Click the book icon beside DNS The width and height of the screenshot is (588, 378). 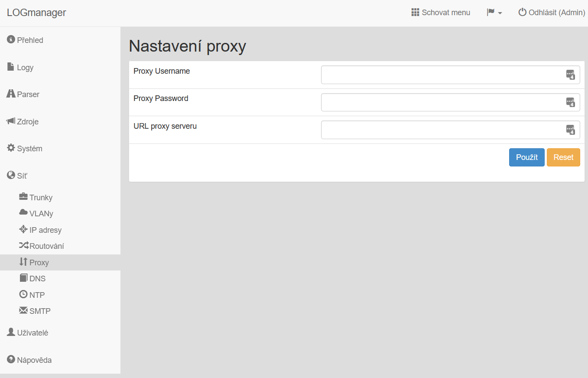click(x=23, y=278)
